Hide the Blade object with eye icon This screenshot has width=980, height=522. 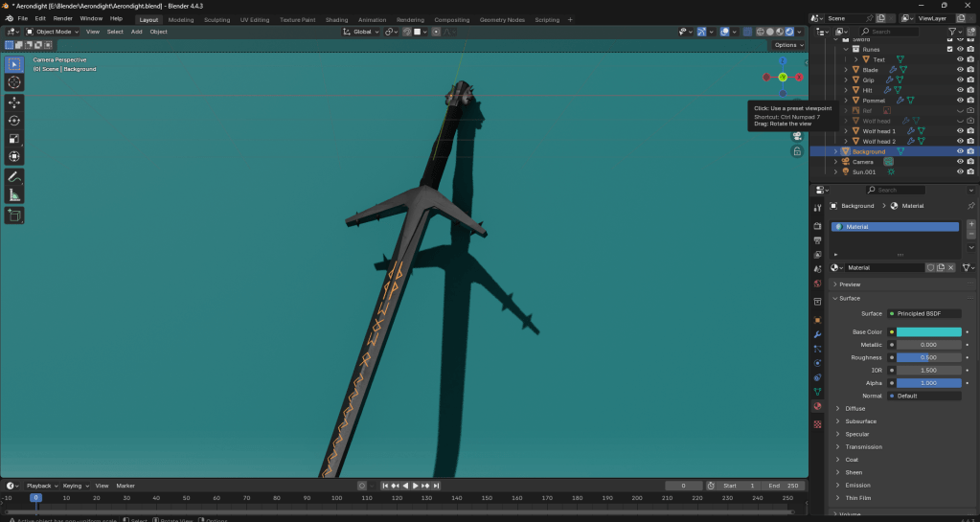point(960,70)
